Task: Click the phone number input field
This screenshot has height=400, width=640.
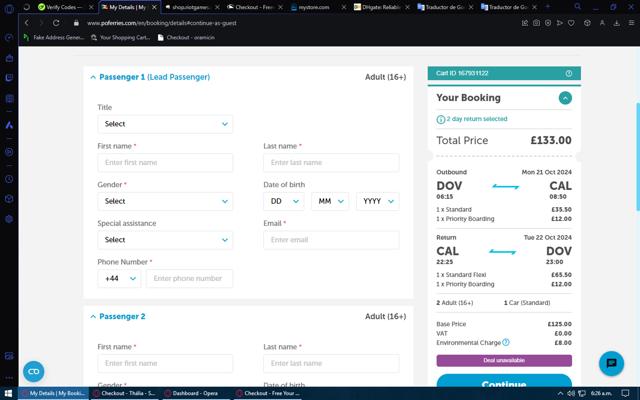Action: (x=189, y=278)
